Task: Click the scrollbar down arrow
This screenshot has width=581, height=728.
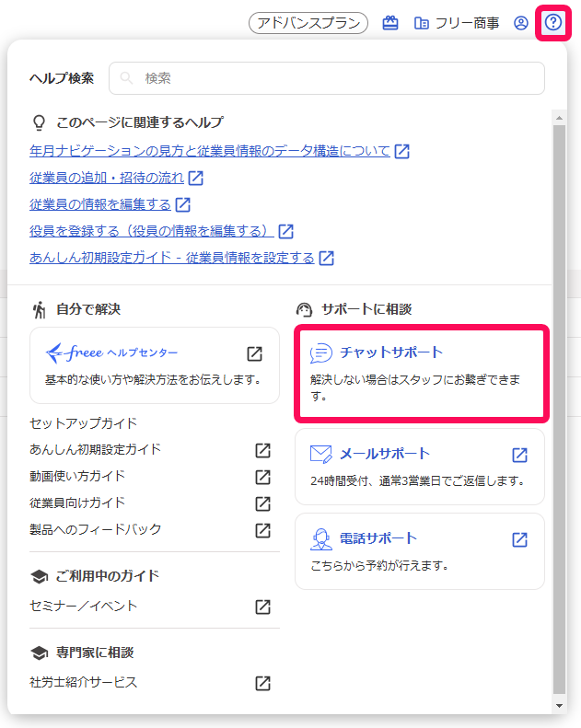Action: [x=559, y=706]
